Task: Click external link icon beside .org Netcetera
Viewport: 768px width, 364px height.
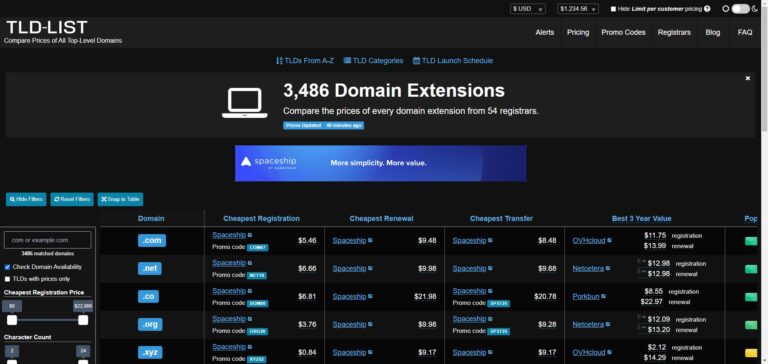Action: click(x=608, y=324)
